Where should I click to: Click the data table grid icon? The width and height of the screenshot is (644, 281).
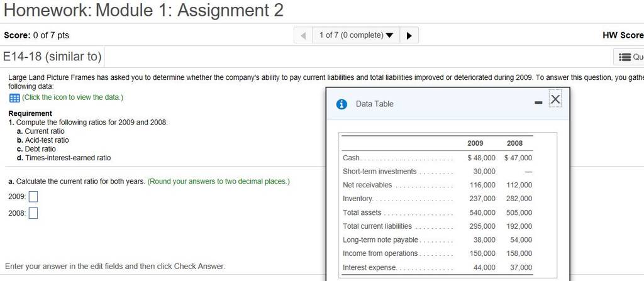coord(14,98)
